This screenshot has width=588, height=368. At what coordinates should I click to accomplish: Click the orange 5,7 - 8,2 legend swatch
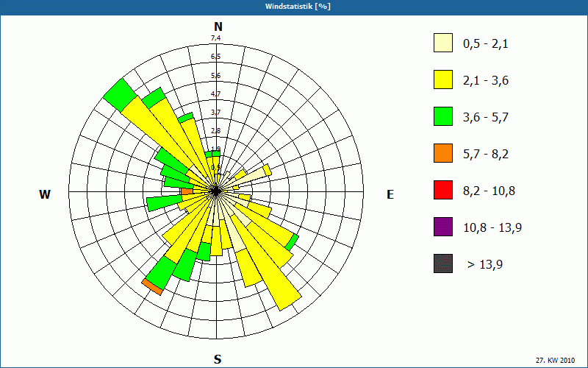pyautogui.click(x=443, y=153)
